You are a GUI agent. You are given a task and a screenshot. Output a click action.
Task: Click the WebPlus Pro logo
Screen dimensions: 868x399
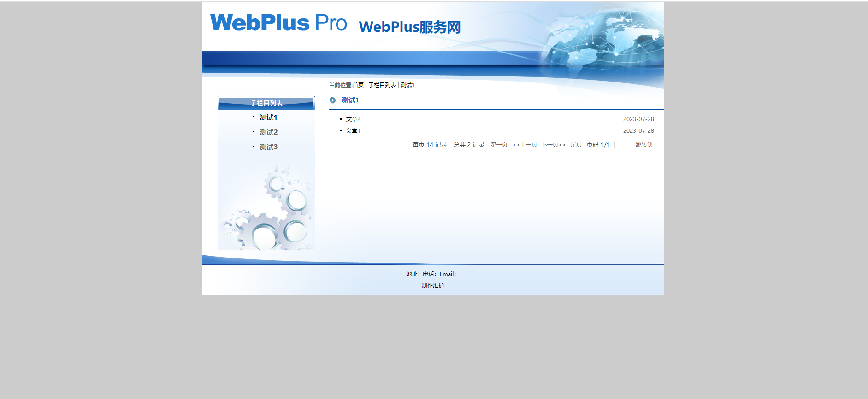click(278, 23)
